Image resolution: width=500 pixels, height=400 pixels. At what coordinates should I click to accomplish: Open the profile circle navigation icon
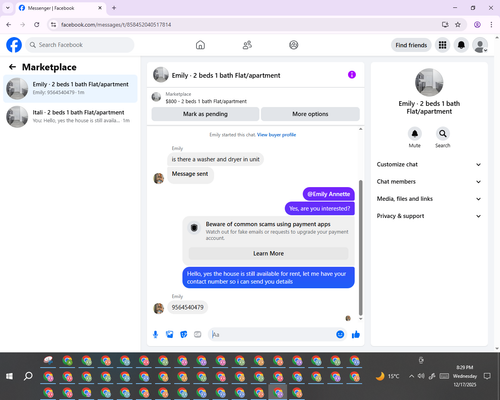[x=294, y=45]
